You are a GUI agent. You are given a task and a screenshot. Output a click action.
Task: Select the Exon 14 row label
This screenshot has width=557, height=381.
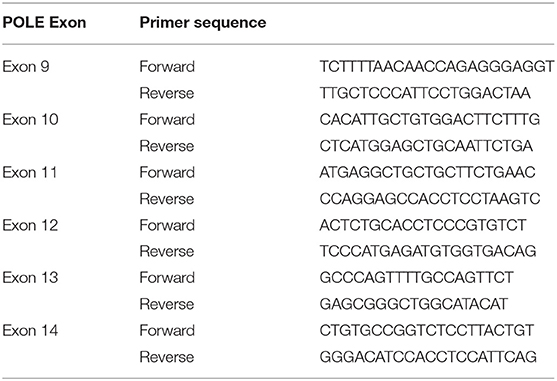pyautogui.click(x=30, y=330)
